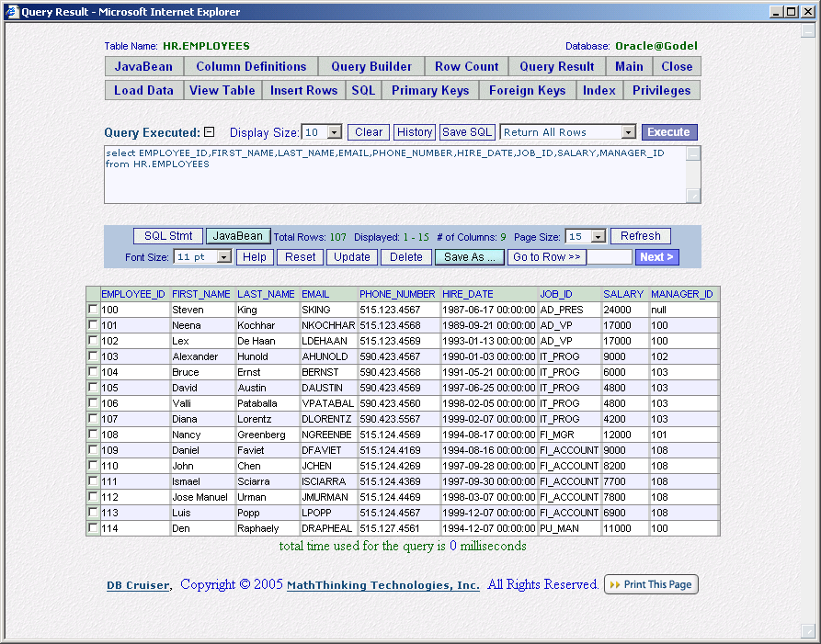Screen dimensions: 821x644
Task: Refresh the query results
Action: click(641, 236)
